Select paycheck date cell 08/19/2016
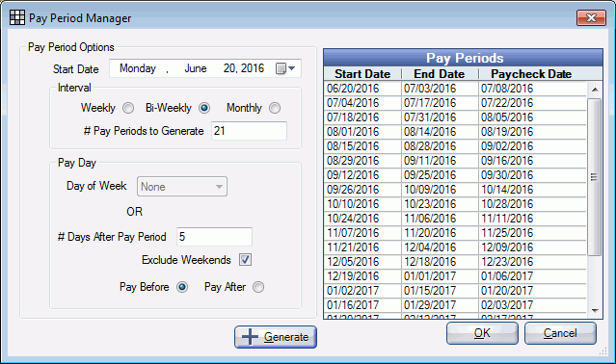 [x=533, y=132]
